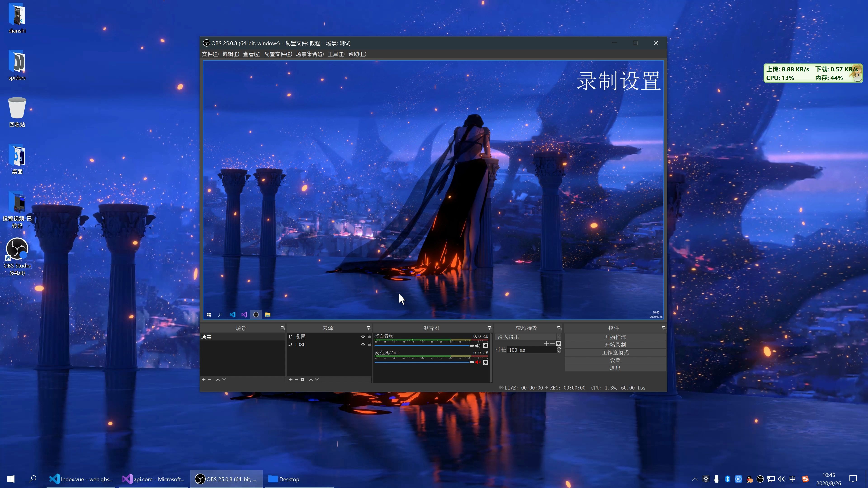Open 工具(T) menu
Viewport: 868px width, 488px height.
336,54
